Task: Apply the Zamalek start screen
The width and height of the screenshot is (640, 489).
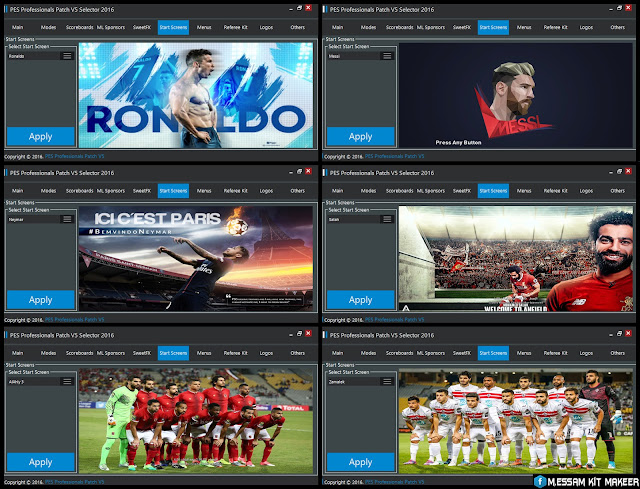Action: coord(360,462)
